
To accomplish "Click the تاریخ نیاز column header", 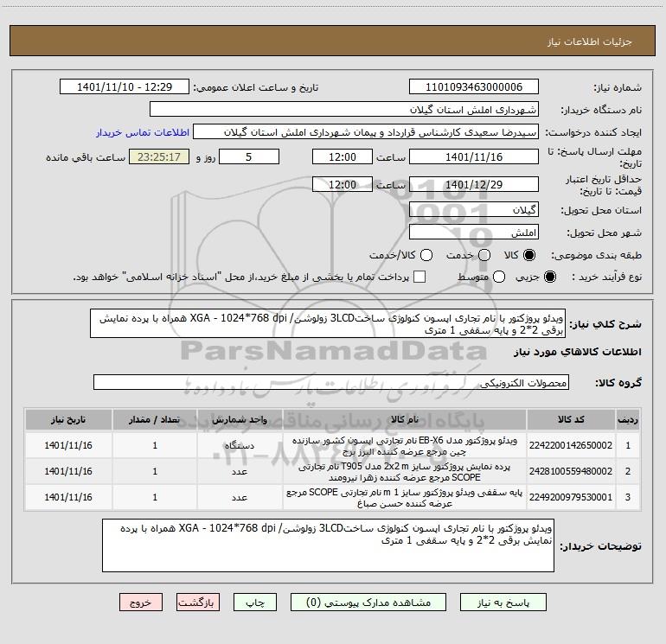I will [x=68, y=419].
